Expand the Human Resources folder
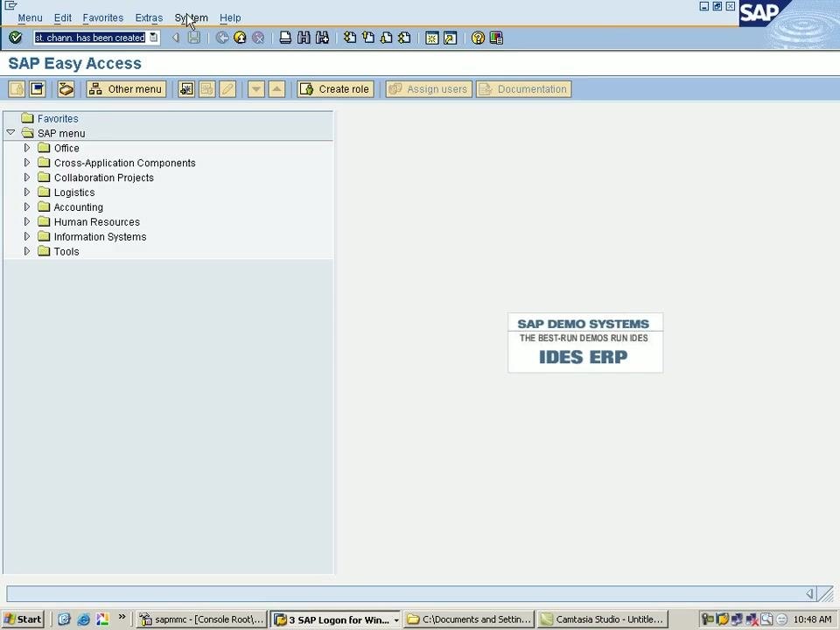Viewport: 840px width, 630px height. (27, 220)
